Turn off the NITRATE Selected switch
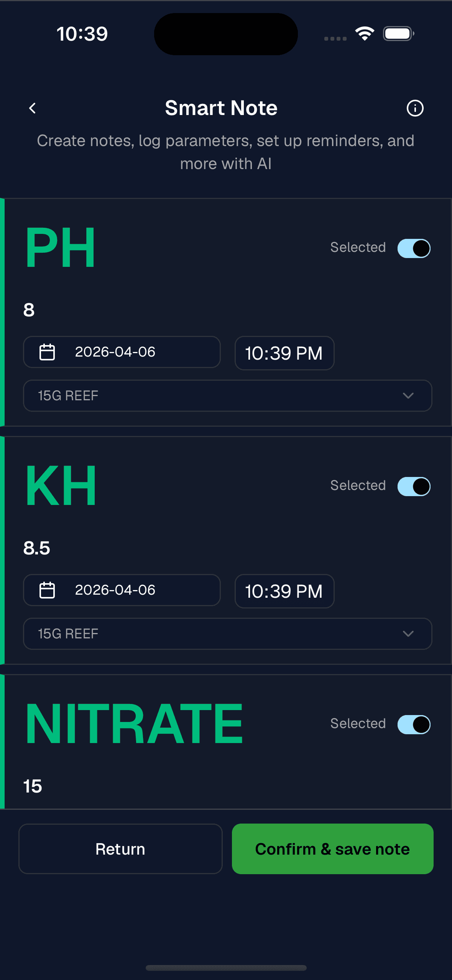452x980 pixels. click(414, 724)
